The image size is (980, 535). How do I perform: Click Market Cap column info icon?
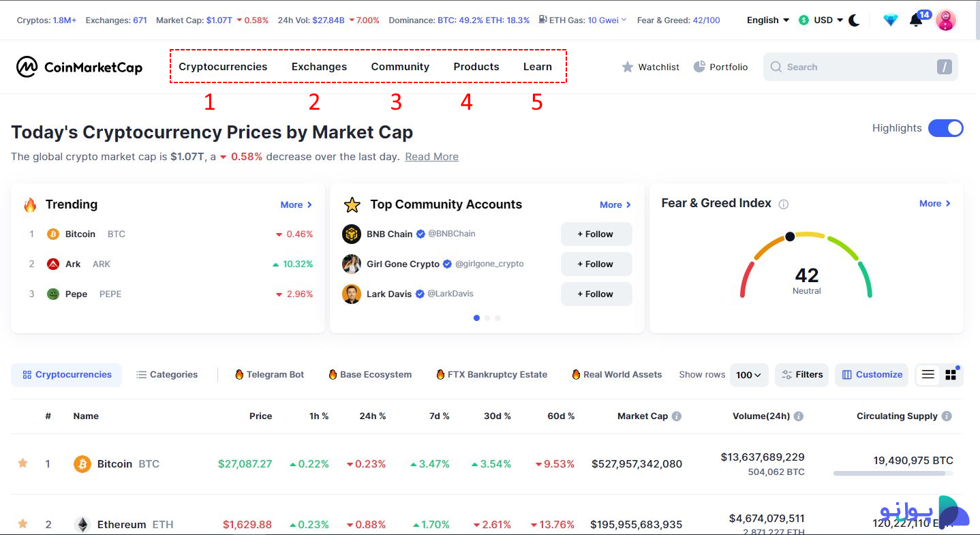click(x=676, y=416)
